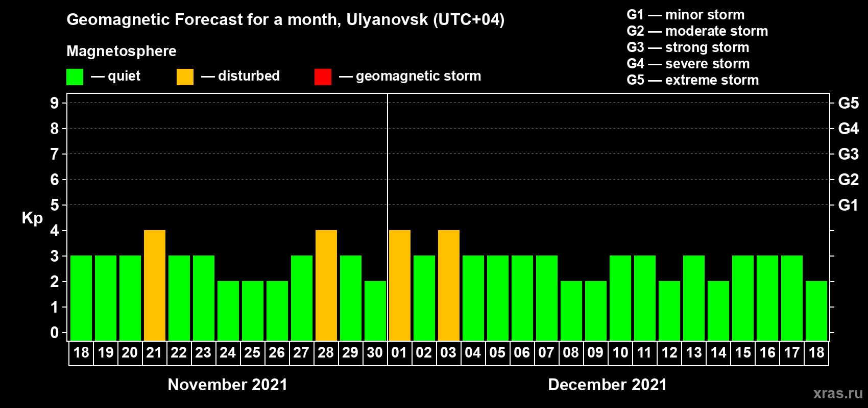Image resolution: width=868 pixels, height=408 pixels.
Task: Click the 'geomagnetic storm' legend label
Action: point(419,76)
